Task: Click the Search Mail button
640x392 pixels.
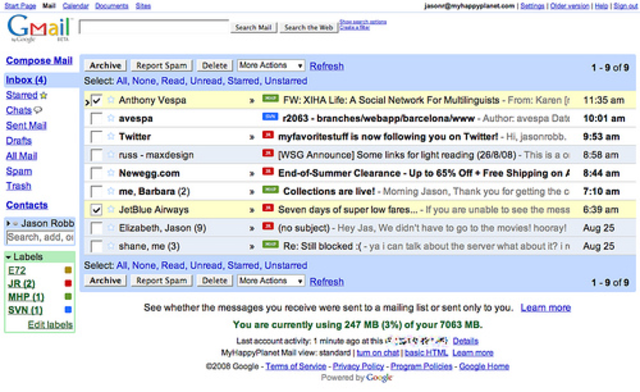Action: (x=253, y=27)
